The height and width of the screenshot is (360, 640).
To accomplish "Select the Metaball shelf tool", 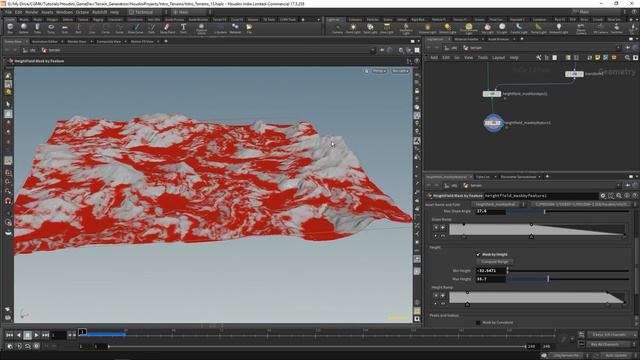I will tap(235, 28).
